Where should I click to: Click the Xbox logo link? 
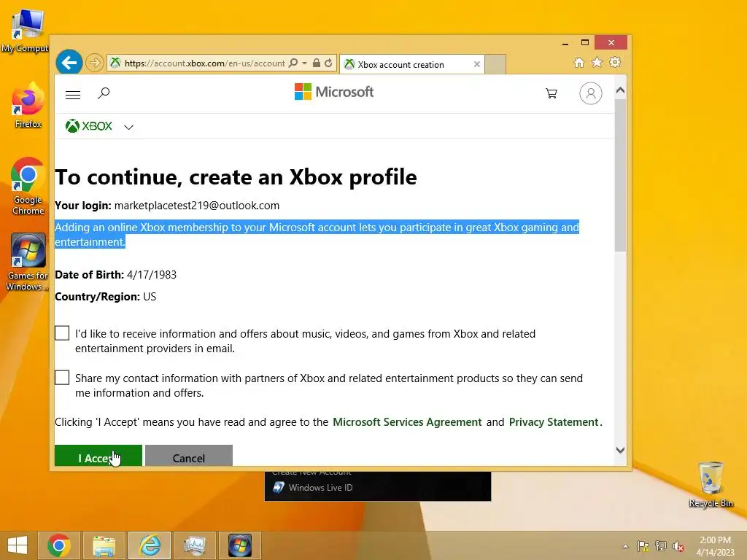coord(89,126)
